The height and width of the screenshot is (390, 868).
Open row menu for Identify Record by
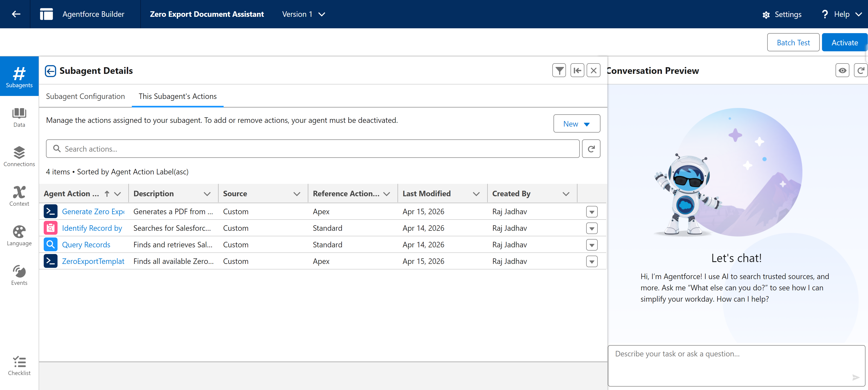click(x=592, y=228)
